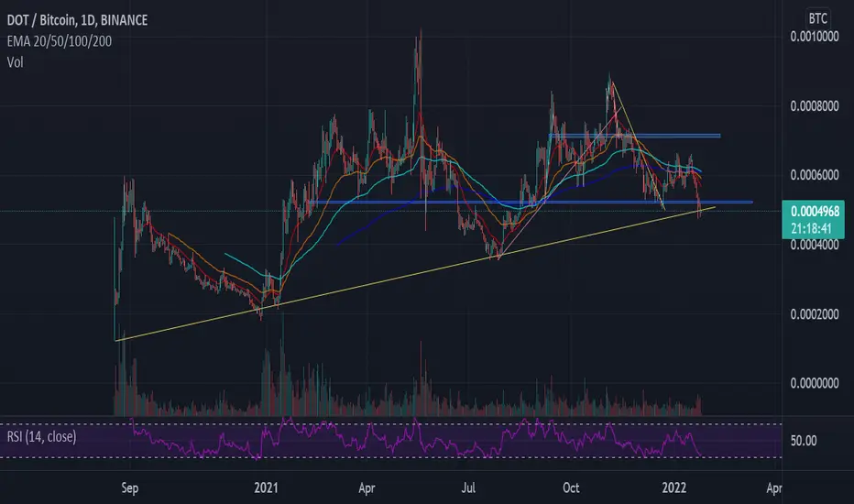Click the Apr label next to 2021
The width and height of the screenshot is (854, 504).
[367, 488]
